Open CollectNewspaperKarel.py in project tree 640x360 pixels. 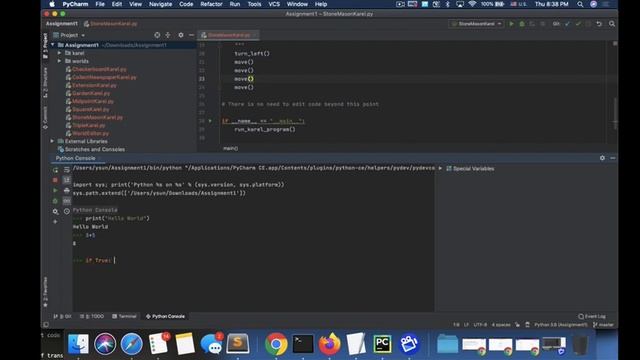coord(104,77)
